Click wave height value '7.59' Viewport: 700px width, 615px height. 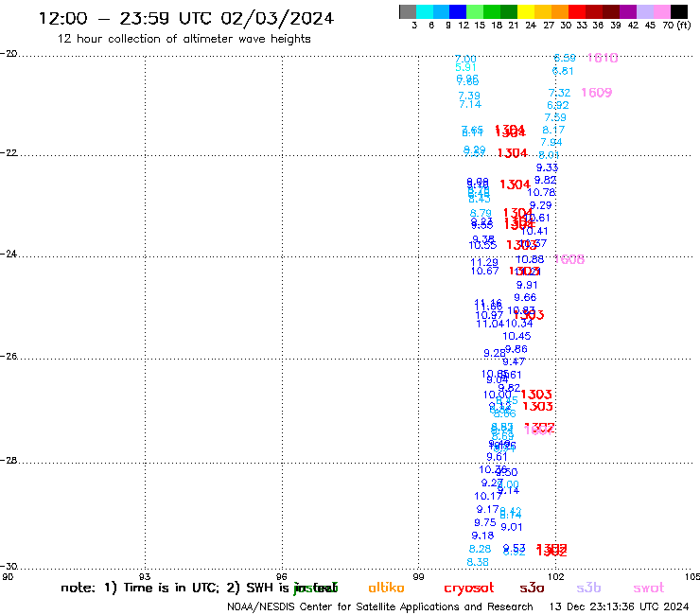[555, 117]
